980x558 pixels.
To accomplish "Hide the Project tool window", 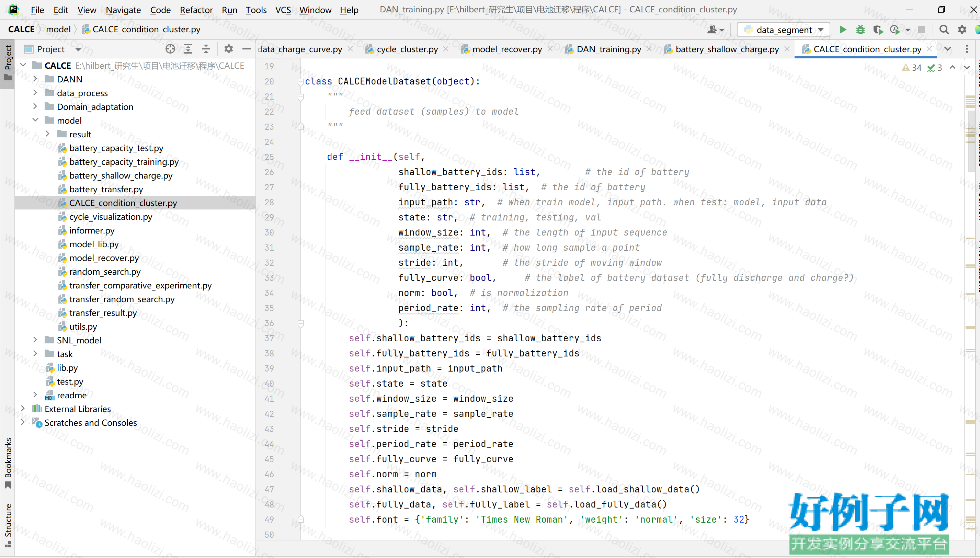I will [x=246, y=49].
